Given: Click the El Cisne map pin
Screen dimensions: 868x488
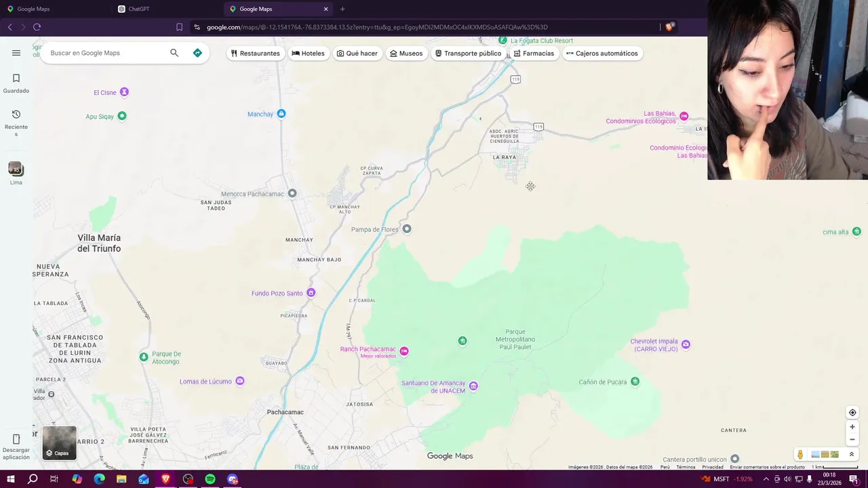Looking at the screenshot, I should [x=124, y=92].
